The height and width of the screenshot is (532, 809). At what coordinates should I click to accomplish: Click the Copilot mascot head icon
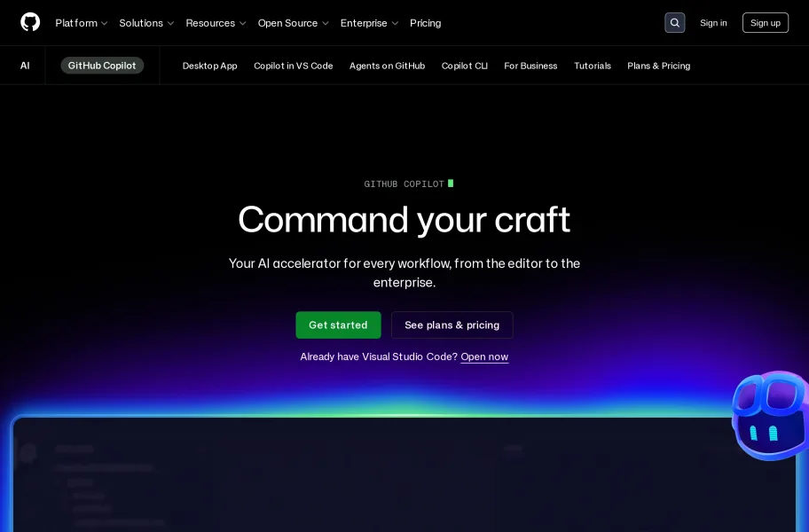pos(770,416)
